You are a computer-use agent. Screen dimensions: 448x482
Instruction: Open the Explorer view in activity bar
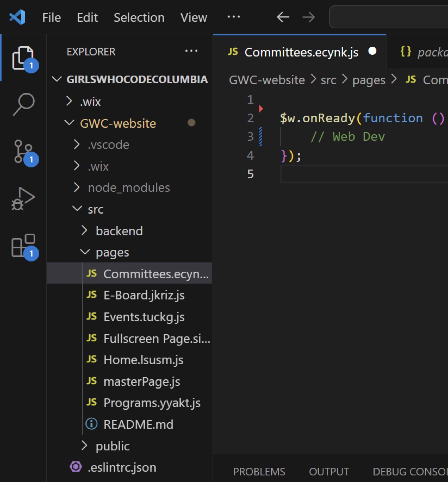[x=23, y=58]
